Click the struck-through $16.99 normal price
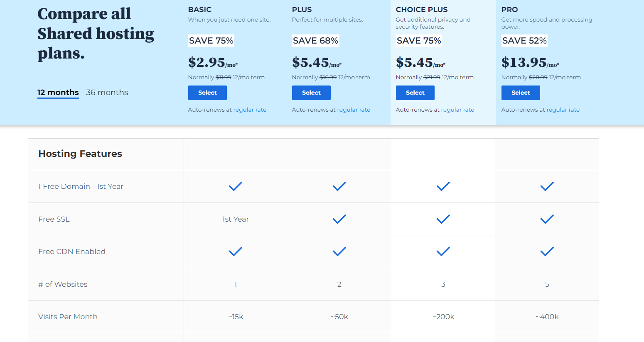Screen dimensions: 644x342 tap(328, 77)
